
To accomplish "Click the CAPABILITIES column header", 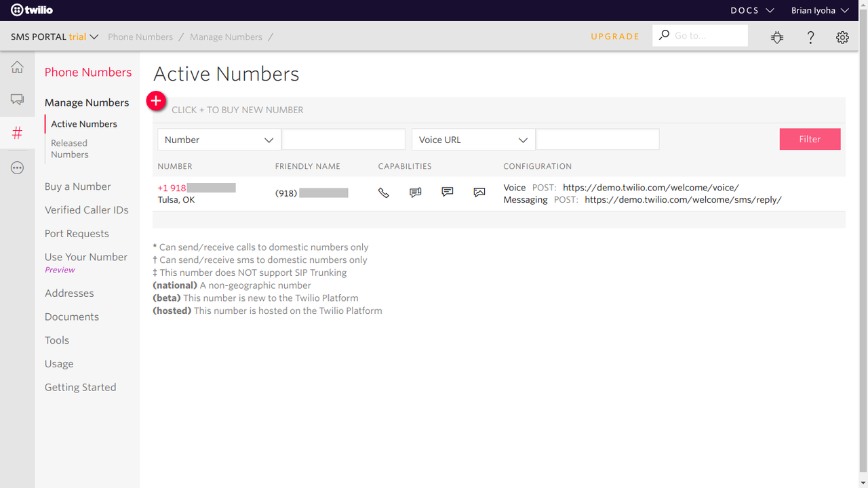I will click(x=405, y=166).
